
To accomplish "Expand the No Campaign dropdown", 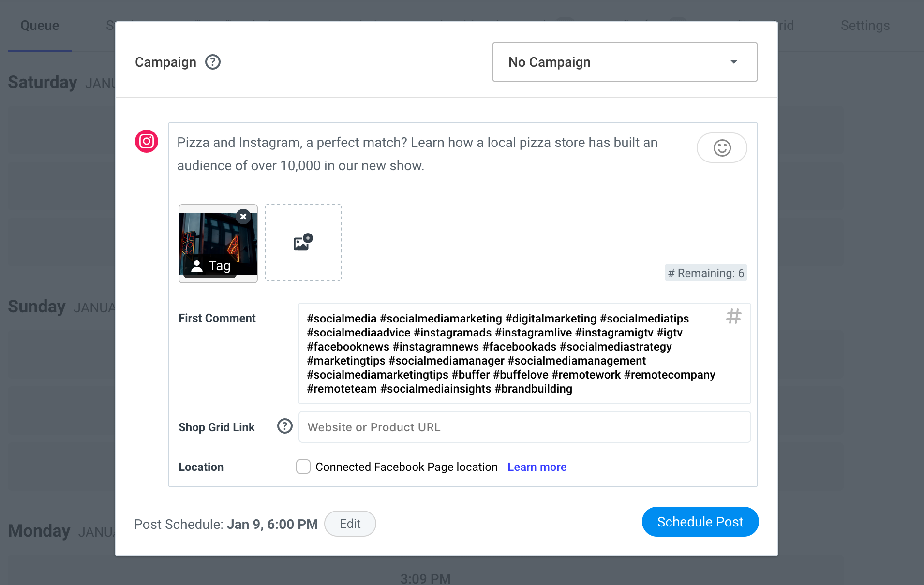I will coord(625,62).
